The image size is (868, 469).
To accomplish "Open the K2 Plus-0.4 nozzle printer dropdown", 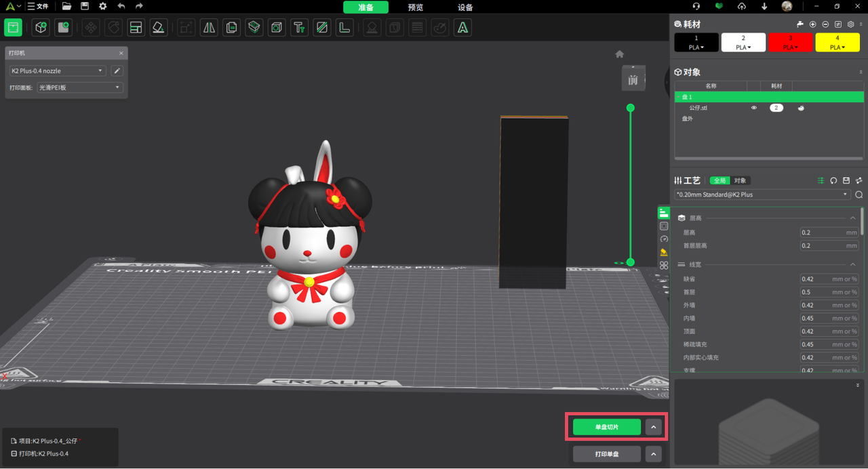I will click(x=57, y=70).
